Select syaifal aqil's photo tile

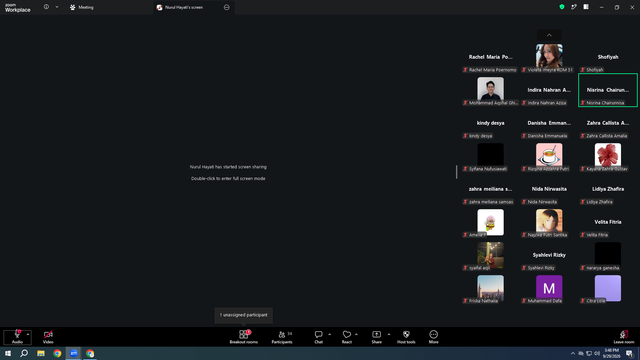(490, 256)
